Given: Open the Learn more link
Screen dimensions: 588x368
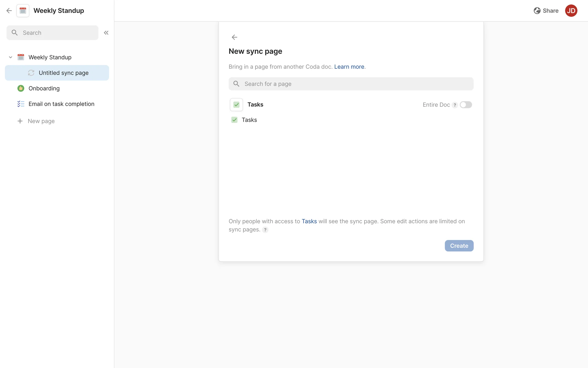Looking at the screenshot, I should (x=349, y=67).
